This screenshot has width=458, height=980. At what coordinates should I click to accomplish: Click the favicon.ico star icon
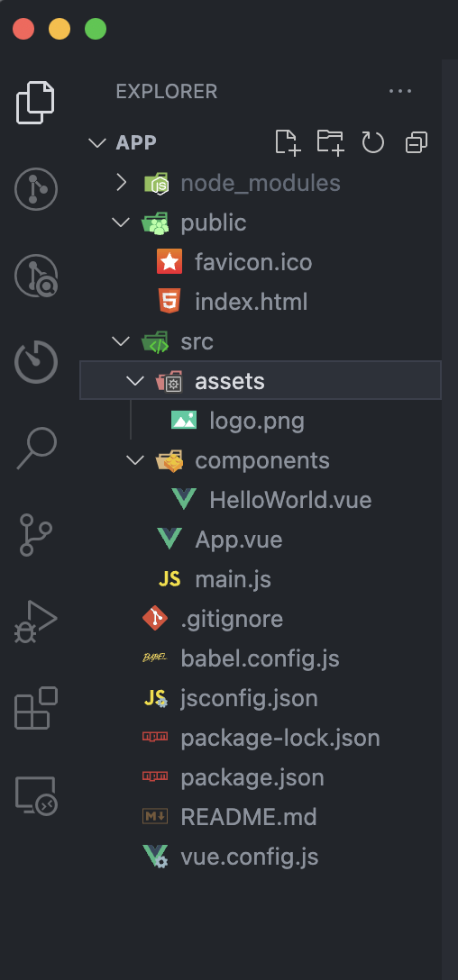point(169,262)
